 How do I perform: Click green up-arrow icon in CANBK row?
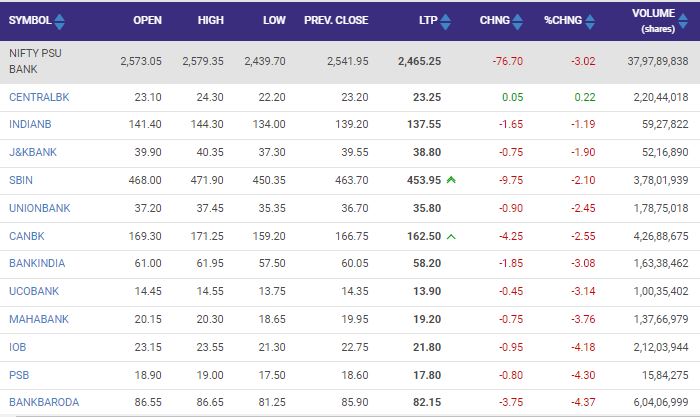[451, 236]
